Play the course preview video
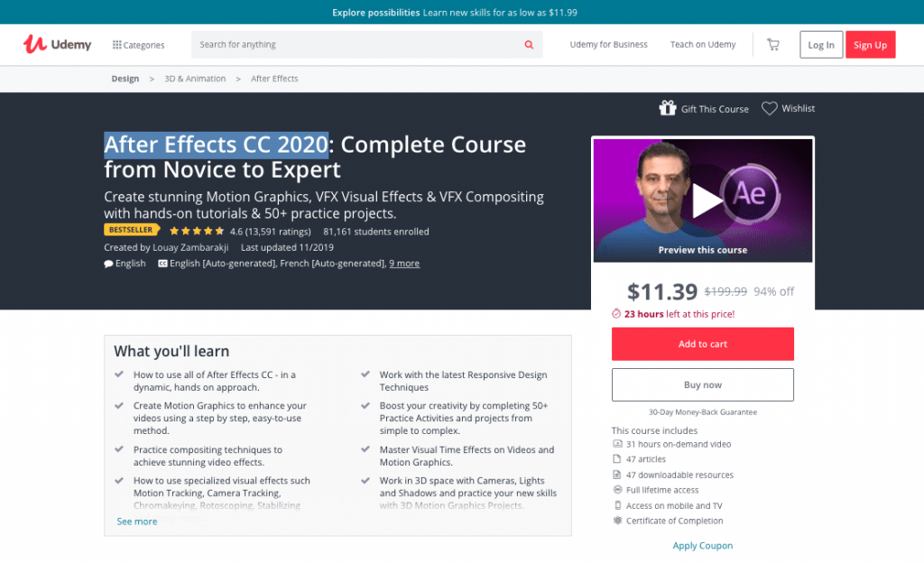Image resolution: width=924 pixels, height=563 pixels. tap(706, 202)
